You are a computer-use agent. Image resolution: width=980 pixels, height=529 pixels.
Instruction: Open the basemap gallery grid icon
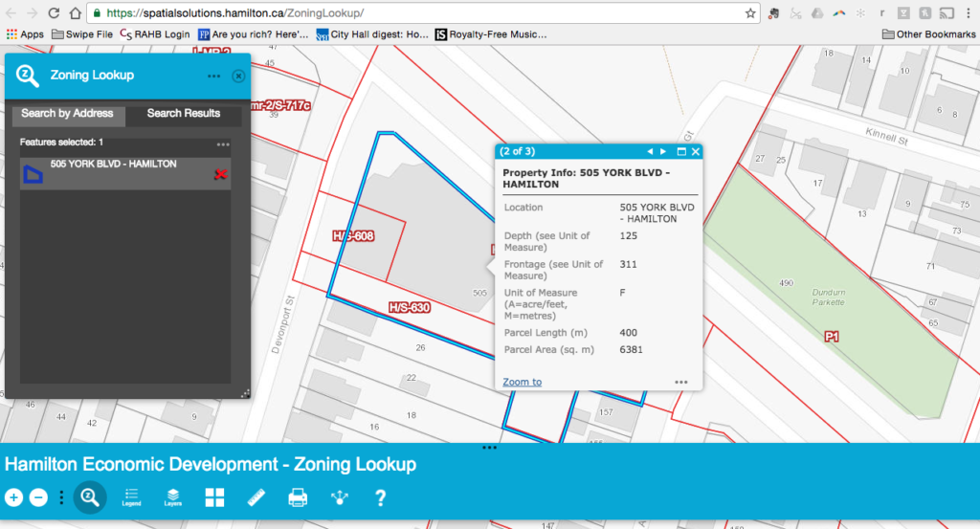click(214, 497)
